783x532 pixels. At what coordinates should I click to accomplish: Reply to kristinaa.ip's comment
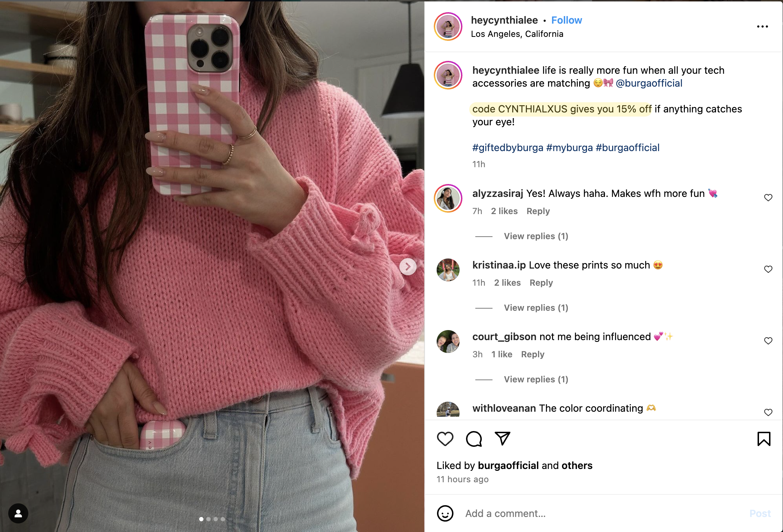(541, 283)
